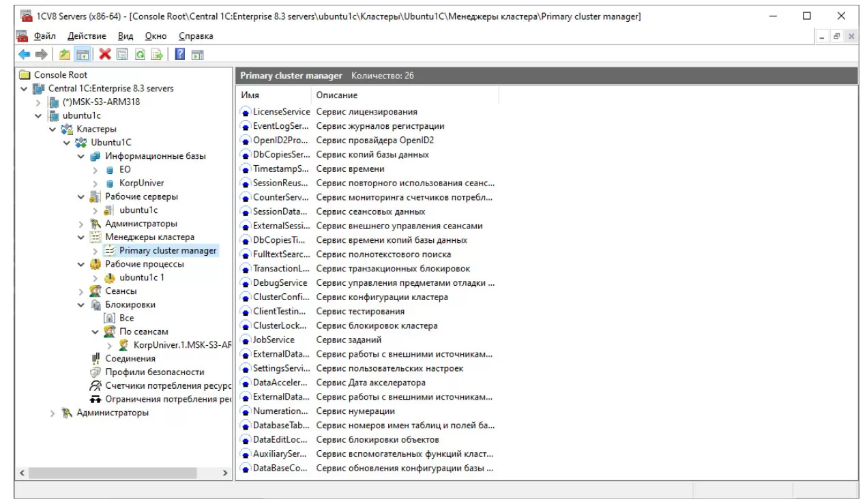This screenshot has height=504, width=867.
Task: Open the Окно menu
Action: click(156, 36)
